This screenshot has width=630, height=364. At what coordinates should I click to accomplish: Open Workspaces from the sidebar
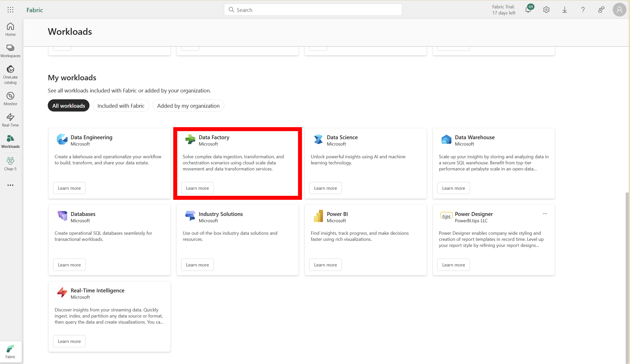click(10, 51)
